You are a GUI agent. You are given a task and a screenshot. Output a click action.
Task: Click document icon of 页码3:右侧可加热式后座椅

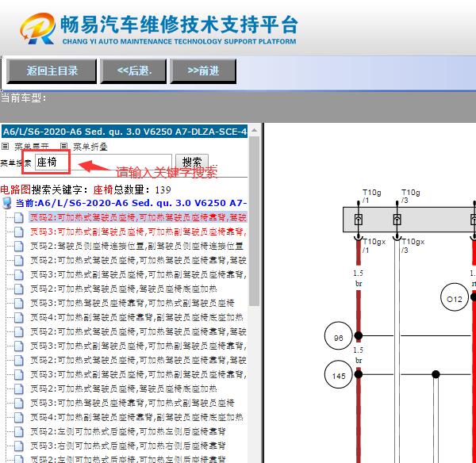[x=19, y=446]
